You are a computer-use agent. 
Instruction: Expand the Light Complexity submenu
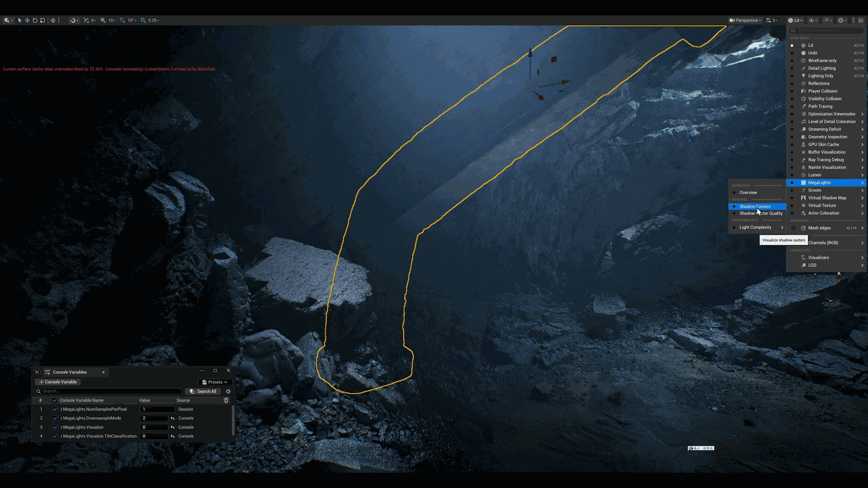(757, 227)
